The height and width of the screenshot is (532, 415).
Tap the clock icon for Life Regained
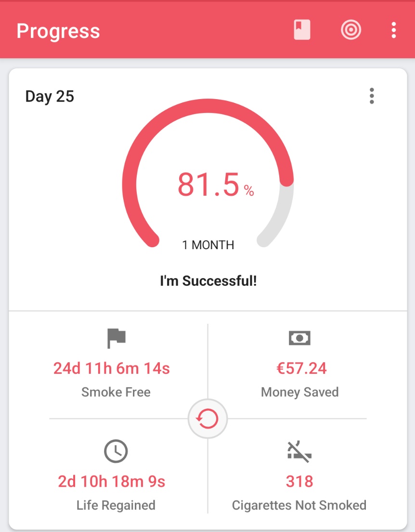point(116,451)
